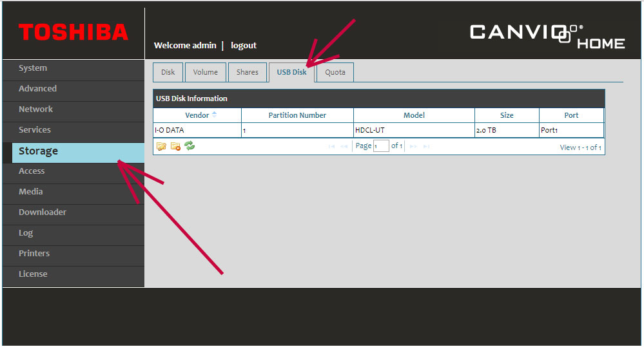Select the USB Disk tab
The image size is (644, 347).
point(291,72)
